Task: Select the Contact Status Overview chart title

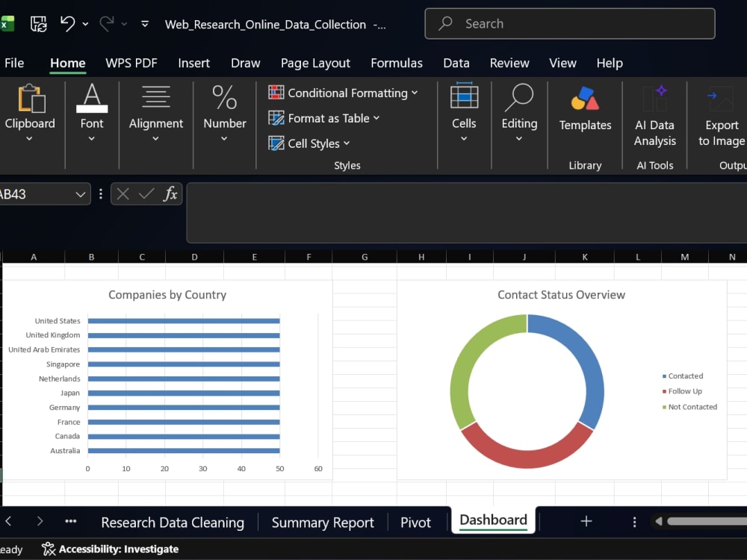Action: click(561, 295)
